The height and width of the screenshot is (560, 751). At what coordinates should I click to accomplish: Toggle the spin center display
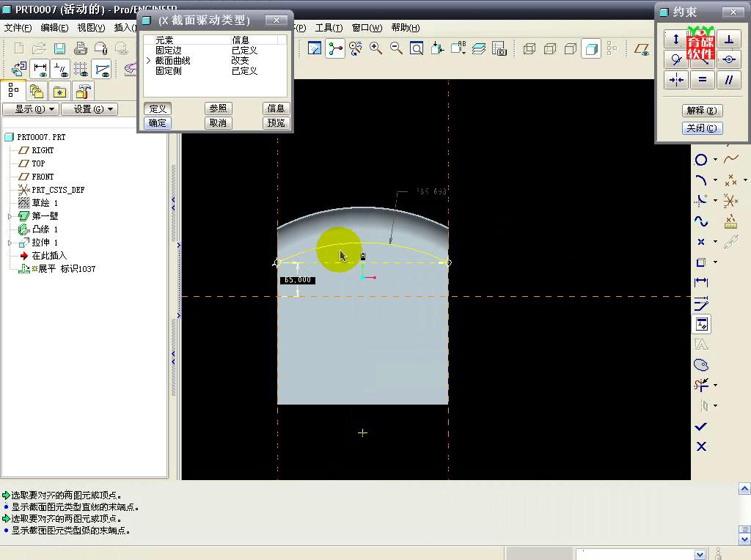(335, 48)
